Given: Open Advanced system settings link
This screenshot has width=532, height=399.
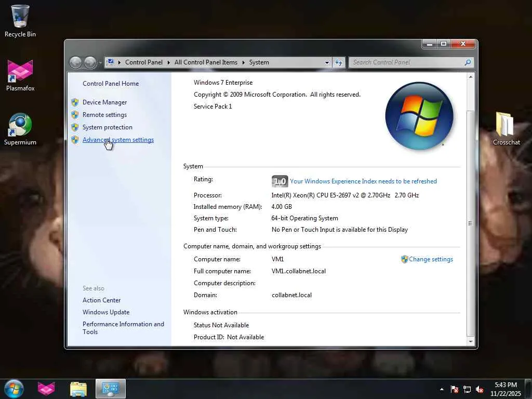Looking at the screenshot, I should [118, 140].
